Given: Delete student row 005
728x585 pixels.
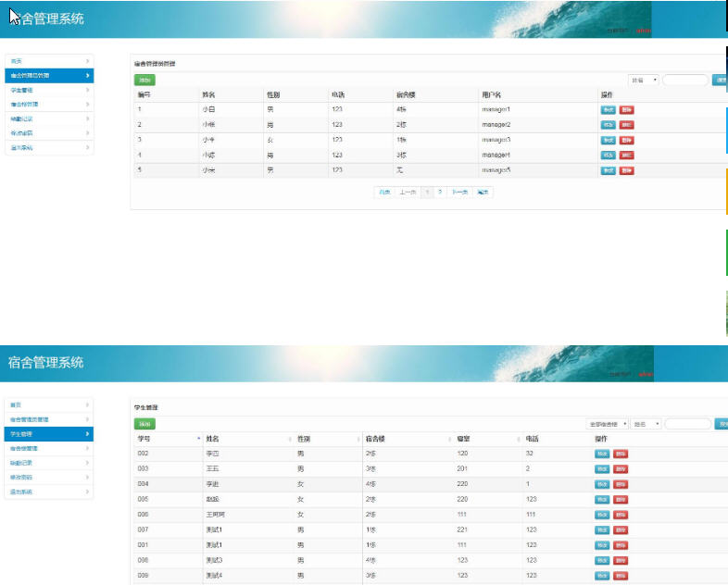Looking at the screenshot, I should (x=621, y=500).
